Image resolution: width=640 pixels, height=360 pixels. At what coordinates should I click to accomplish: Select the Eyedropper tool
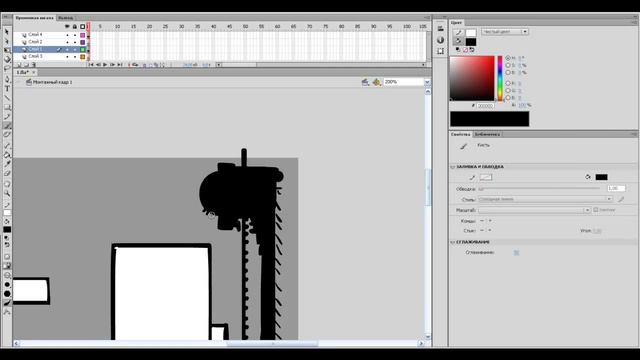tap(7, 164)
